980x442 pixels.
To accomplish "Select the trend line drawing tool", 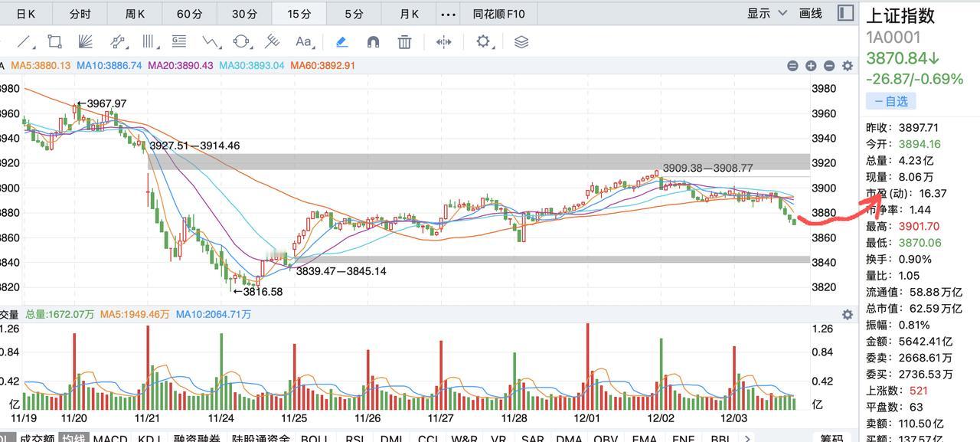I will pos(24,42).
